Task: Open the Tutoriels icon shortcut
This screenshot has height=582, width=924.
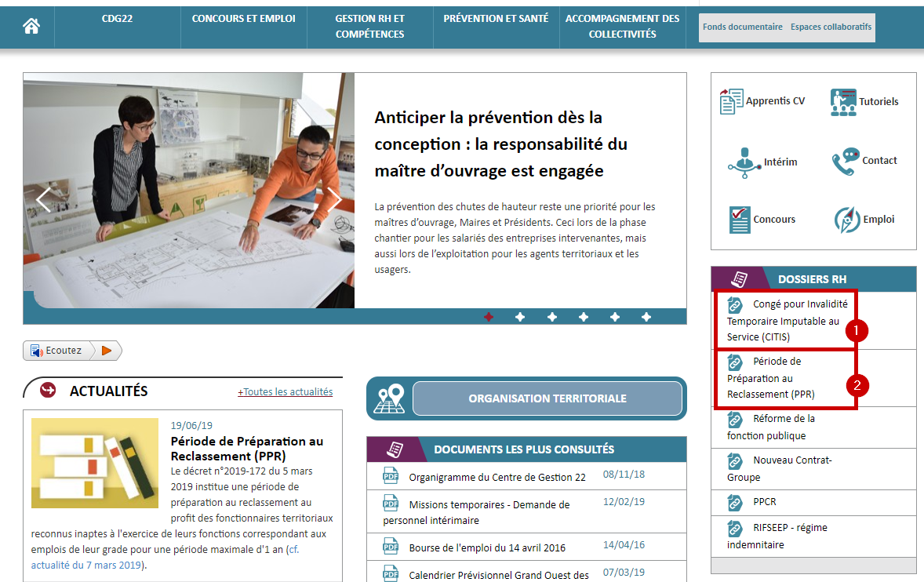Action: tap(843, 102)
